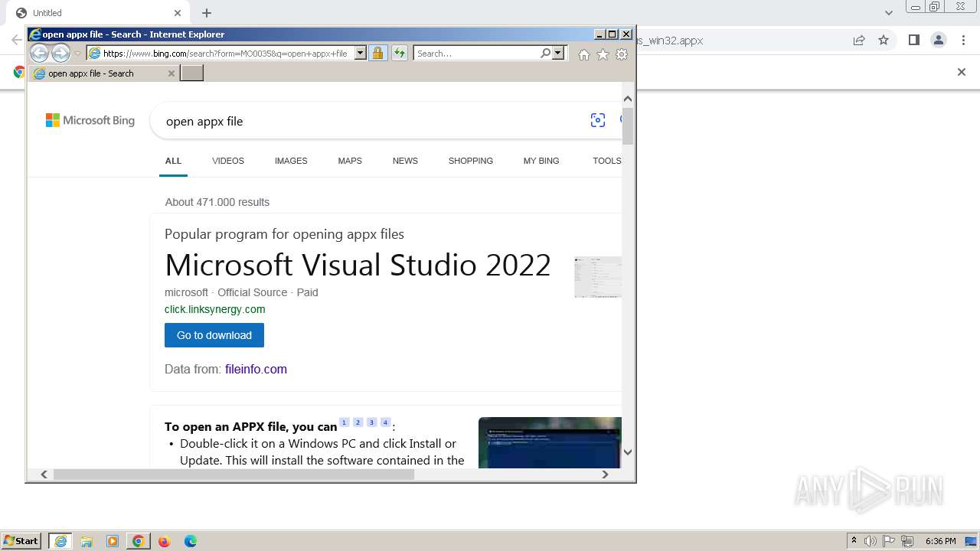The width and height of the screenshot is (980, 551).
Task: Click the IE Home icon
Action: (584, 54)
